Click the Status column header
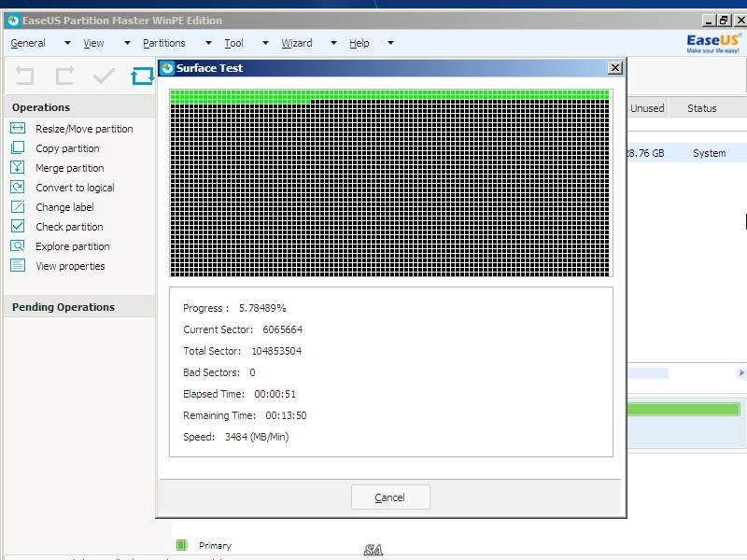The image size is (747, 560). (x=702, y=108)
